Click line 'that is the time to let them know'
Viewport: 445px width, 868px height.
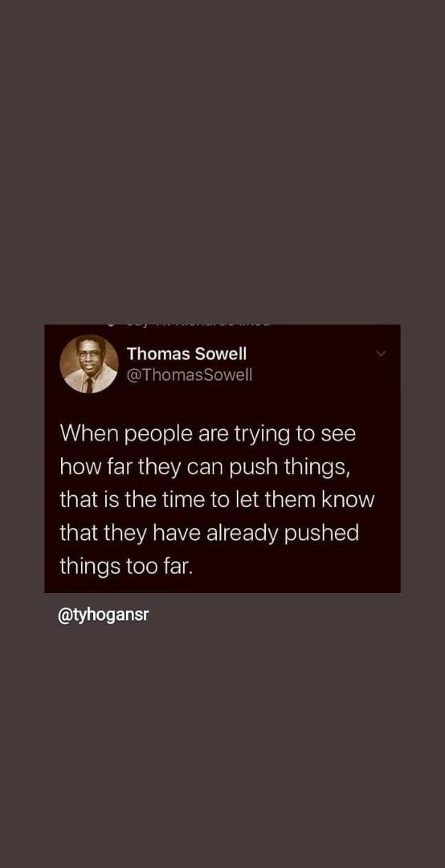(217, 501)
